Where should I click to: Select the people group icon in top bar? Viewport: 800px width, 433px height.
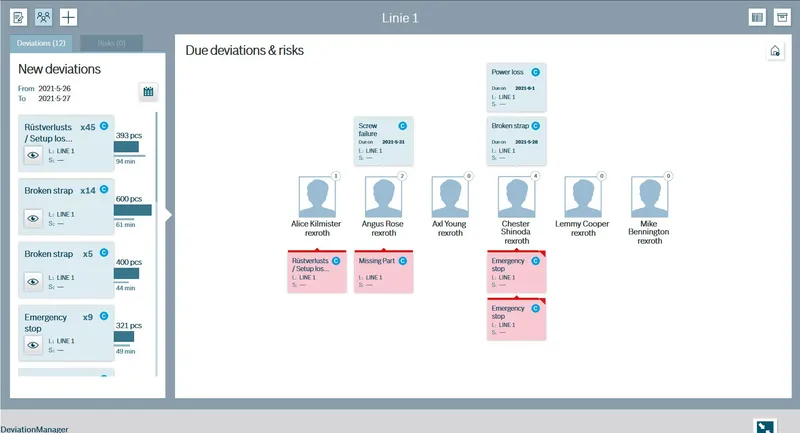click(x=43, y=17)
